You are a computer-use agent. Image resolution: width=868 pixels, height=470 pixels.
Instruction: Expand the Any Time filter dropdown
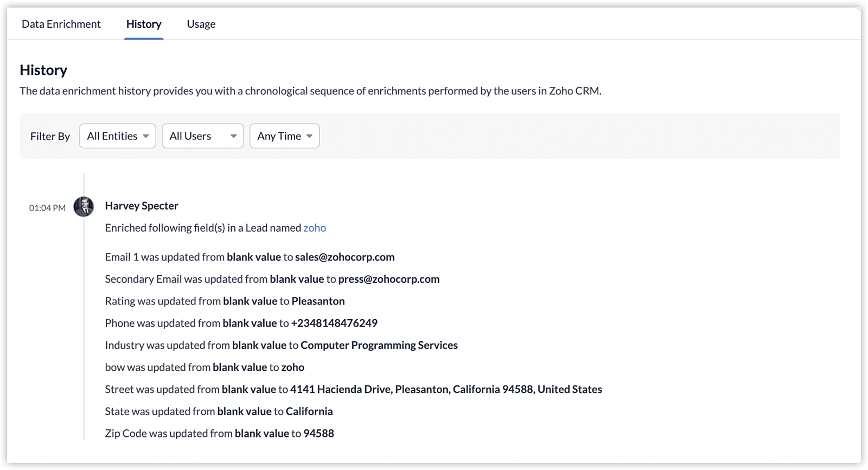pyautogui.click(x=284, y=136)
